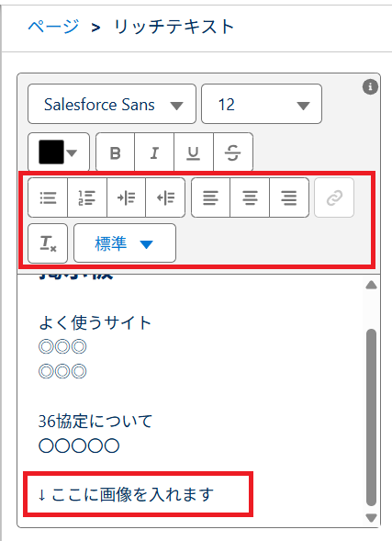Increase paragraph indent
The height and width of the screenshot is (541, 392).
coord(126,197)
